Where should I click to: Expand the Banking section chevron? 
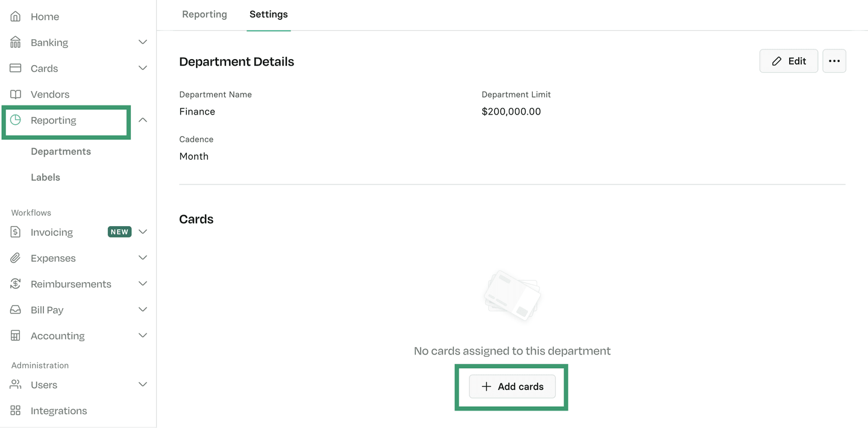pos(143,42)
